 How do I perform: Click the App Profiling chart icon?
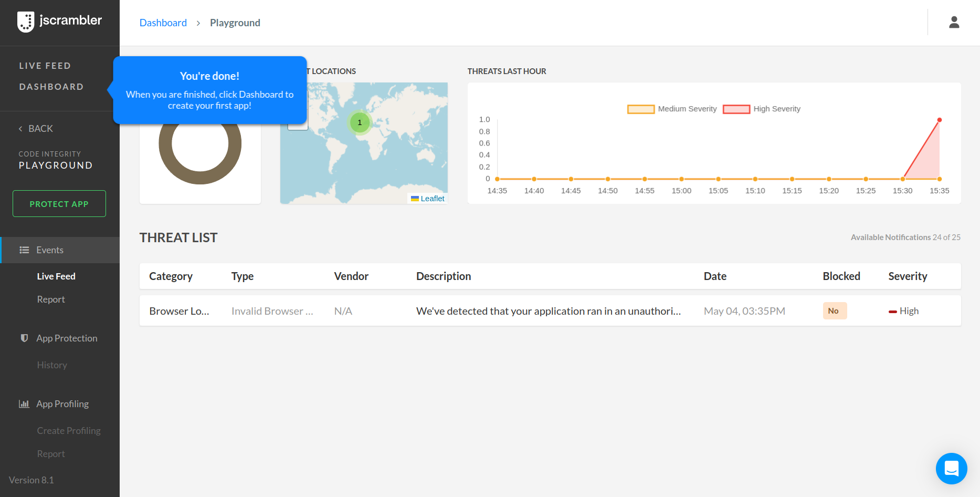(x=24, y=404)
